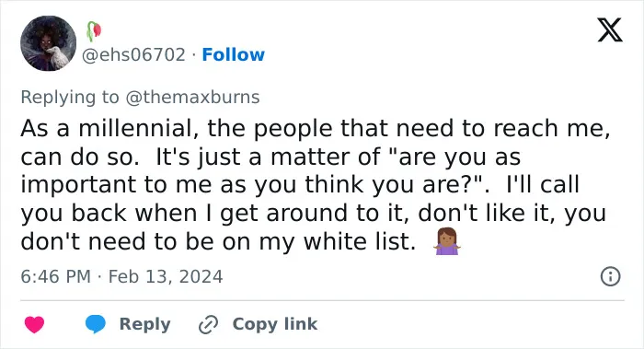Click the Feb 13, 2024 date

(166, 276)
